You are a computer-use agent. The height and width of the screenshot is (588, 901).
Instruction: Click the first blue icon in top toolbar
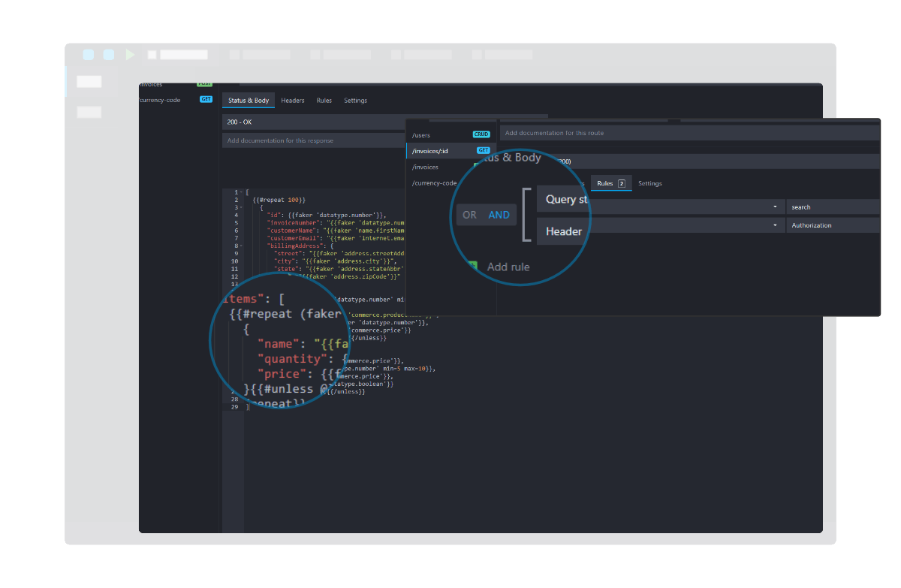[x=88, y=54]
